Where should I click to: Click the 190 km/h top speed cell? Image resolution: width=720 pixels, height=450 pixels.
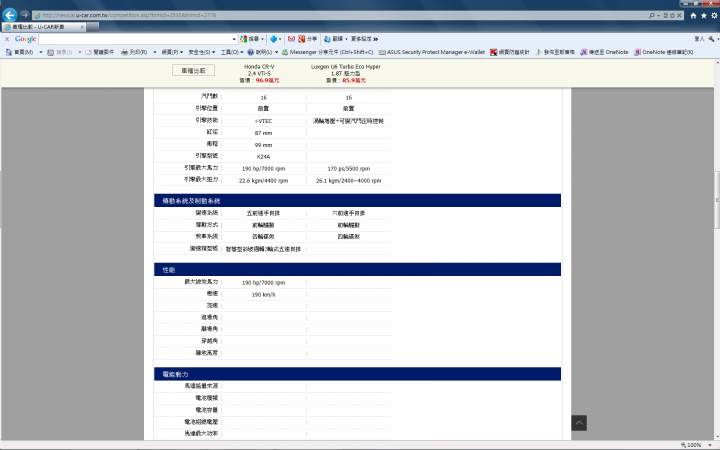[264, 295]
